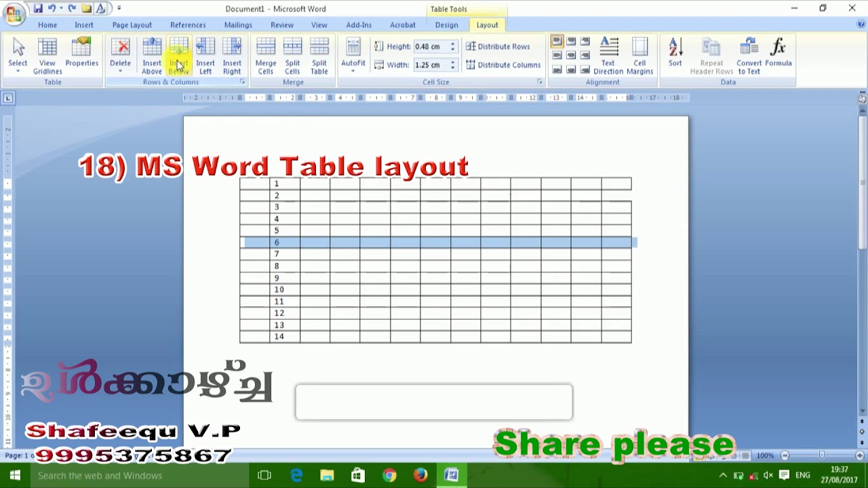The width and height of the screenshot is (868, 488).
Task: Click the column Width spinner arrows
Action: click(x=452, y=65)
